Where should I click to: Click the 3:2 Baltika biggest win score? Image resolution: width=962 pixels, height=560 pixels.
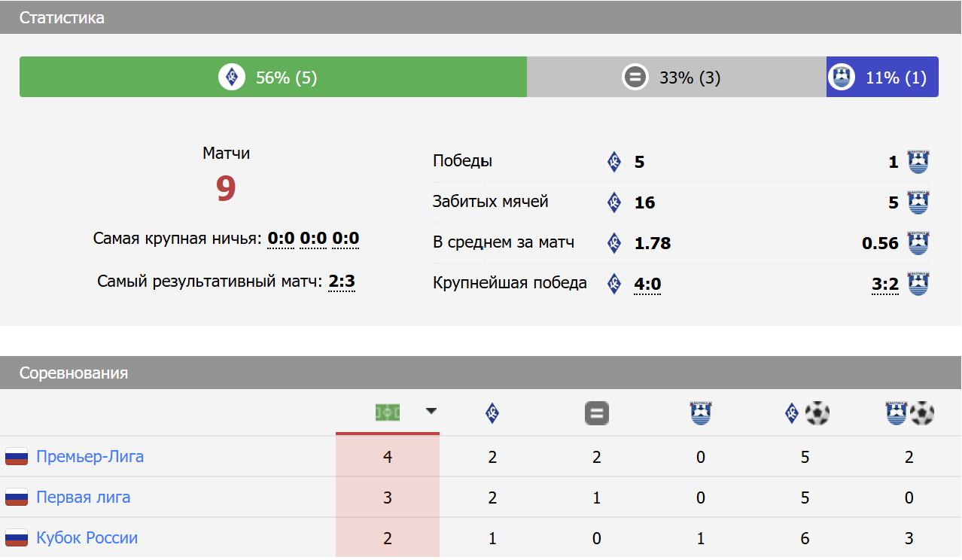coord(885,284)
